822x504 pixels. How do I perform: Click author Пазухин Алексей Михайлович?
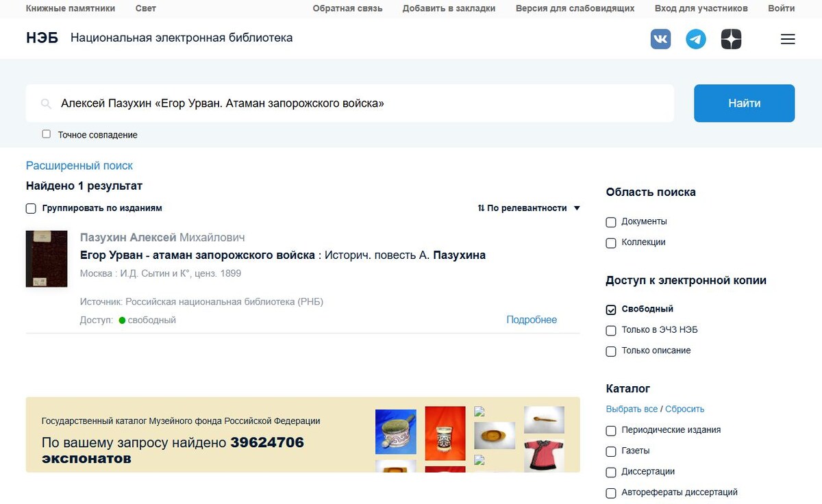pos(162,238)
